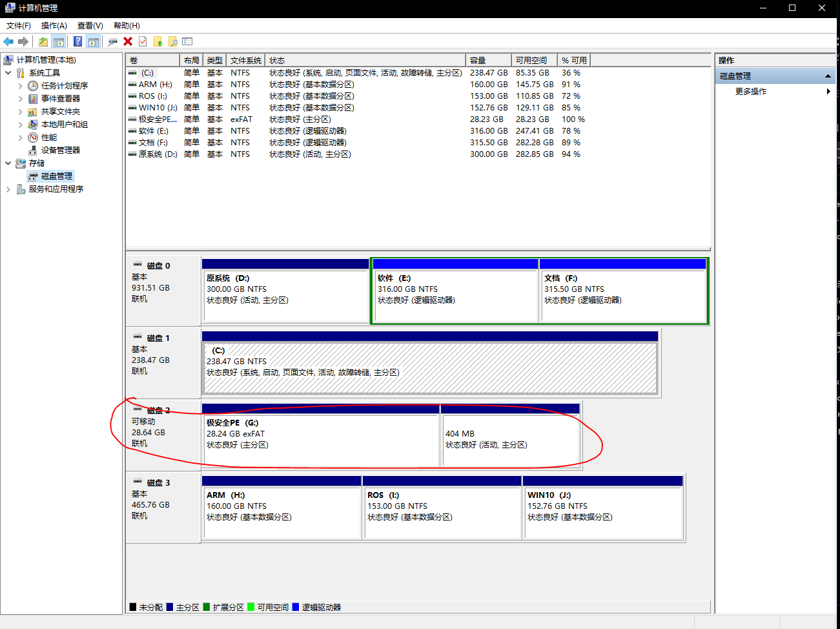The image size is (840, 629).
Task: Toggle the Show/Hide Console Tree icon
Action: pyautogui.click(x=59, y=42)
